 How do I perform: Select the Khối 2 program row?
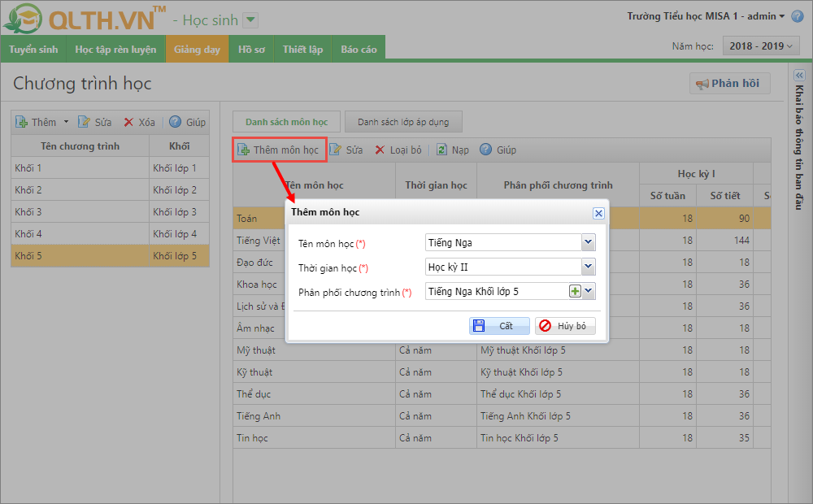point(110,189)
